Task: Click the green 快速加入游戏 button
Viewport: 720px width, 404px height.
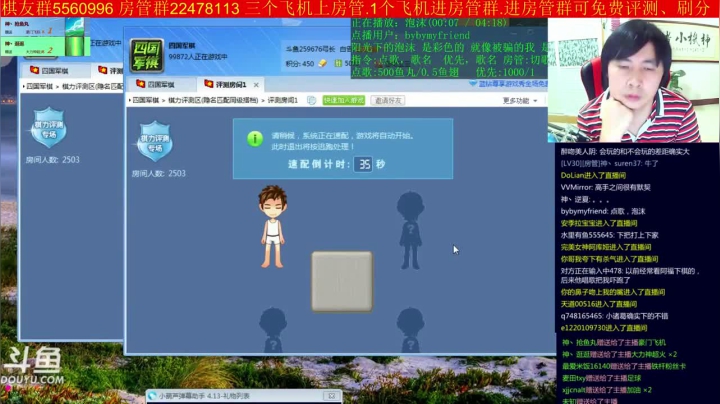Action: pos(344,101)
